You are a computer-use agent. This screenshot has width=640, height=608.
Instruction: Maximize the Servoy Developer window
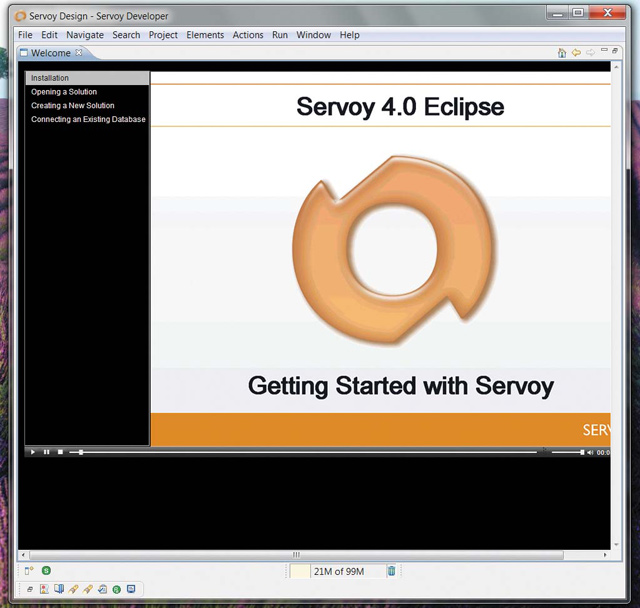coord(578,13)
